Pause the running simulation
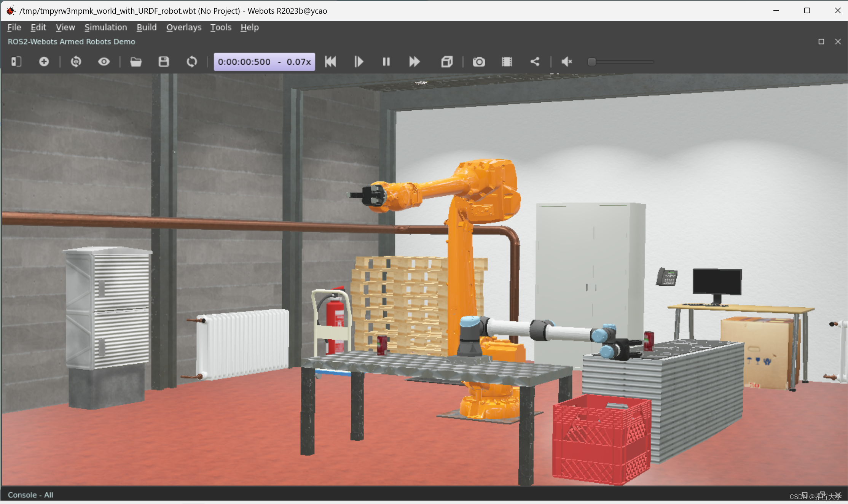 [x=386, y=62]
